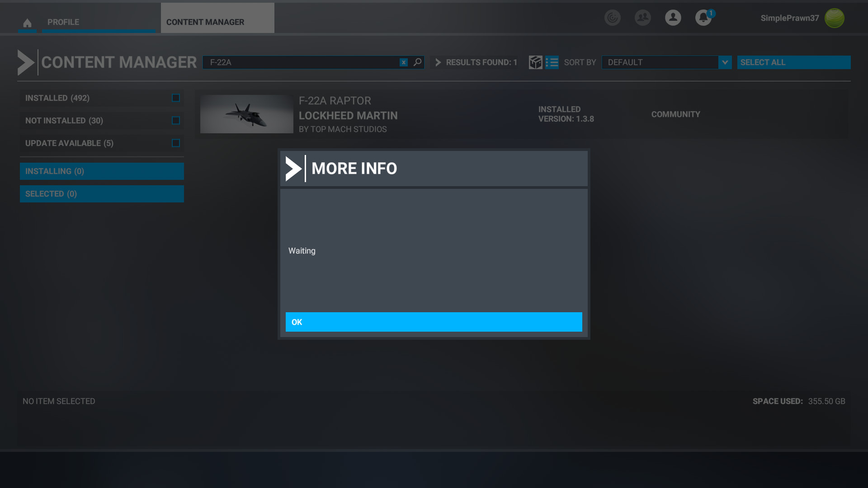868x488 pixels.
Task: Expand the Results Found chevron
Action: point(438,62)
